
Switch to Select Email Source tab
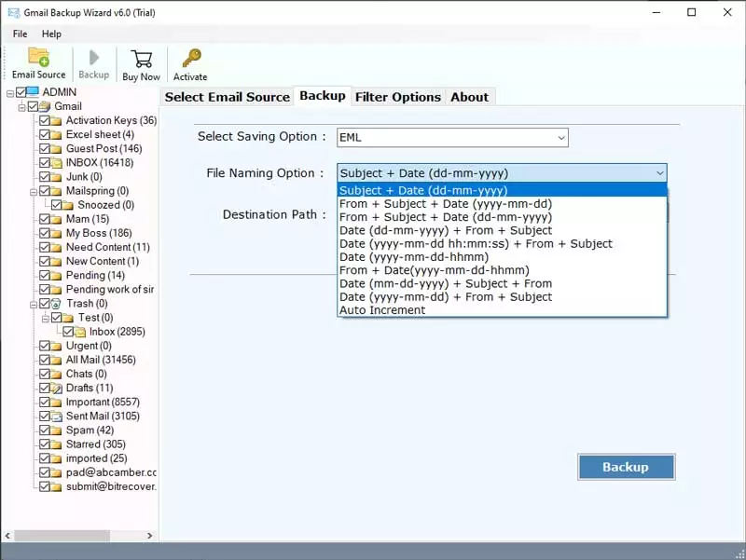click(x=227, y=97)
